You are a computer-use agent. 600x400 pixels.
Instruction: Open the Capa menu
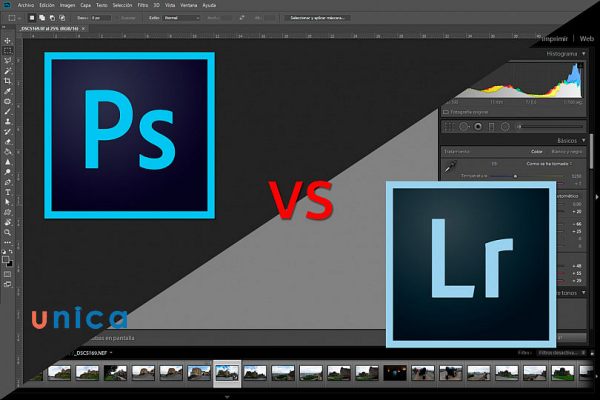point(85,5)
